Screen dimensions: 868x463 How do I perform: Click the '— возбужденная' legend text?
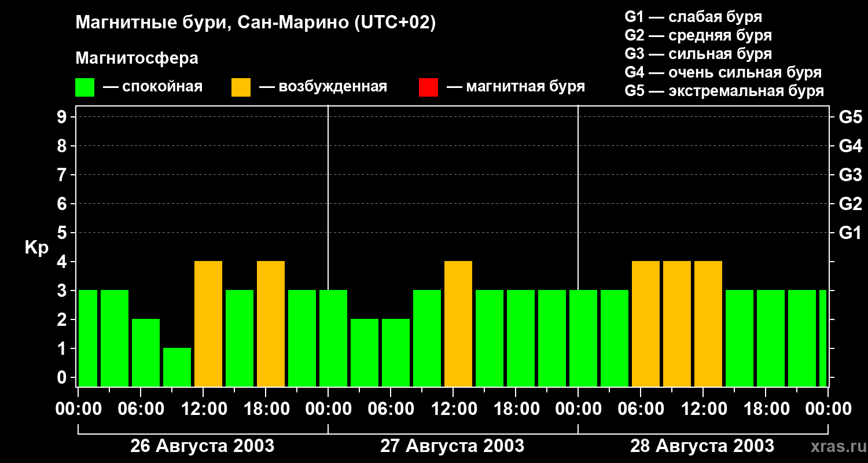[x=323, y=87]
